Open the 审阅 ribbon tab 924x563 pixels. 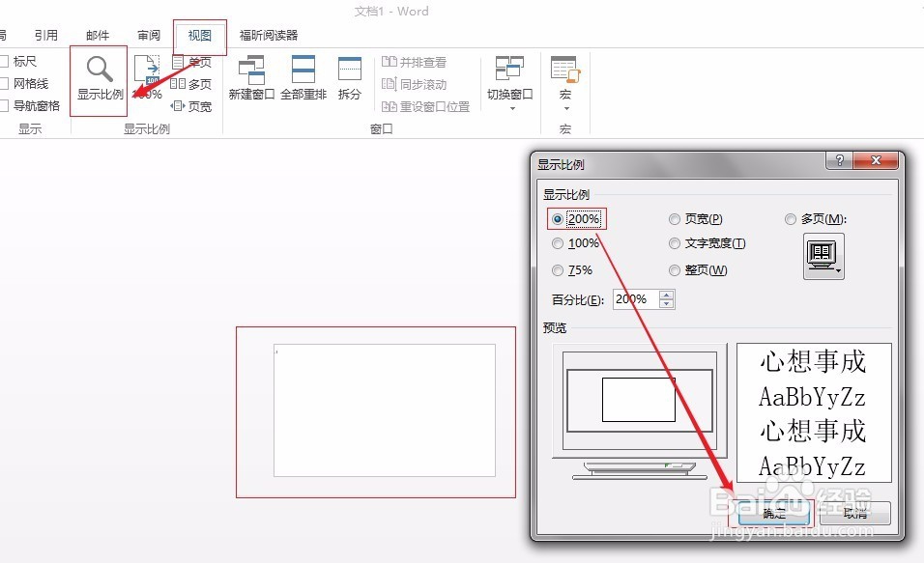[147, 35]
